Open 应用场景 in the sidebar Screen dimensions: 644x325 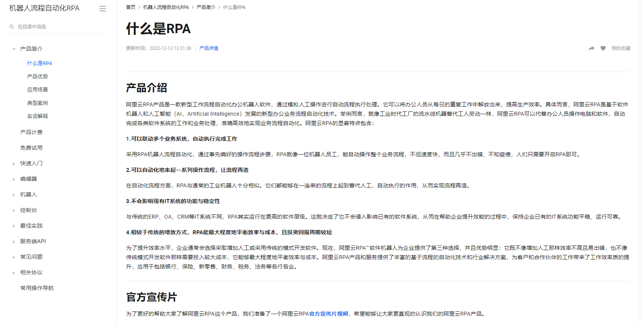tap(38, 90)
